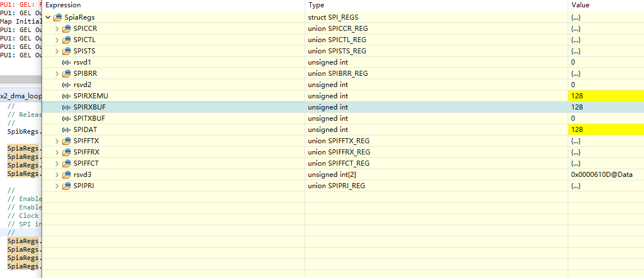Click the highlighted SPIRXEMU value 128
Screen dimensions: 644x278
(606, 96)
